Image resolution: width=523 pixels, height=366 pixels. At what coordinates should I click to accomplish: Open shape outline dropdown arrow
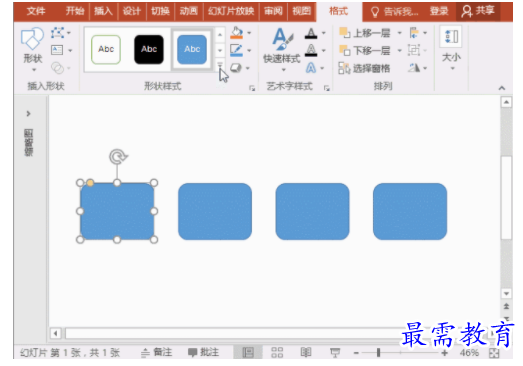(249, 50)
